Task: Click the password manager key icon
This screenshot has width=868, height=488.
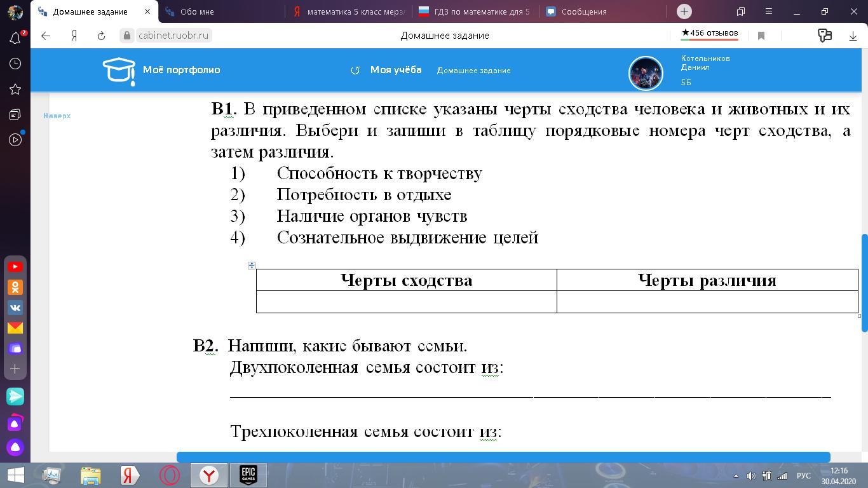Action: pyautogui.click(x=824, y=36)
